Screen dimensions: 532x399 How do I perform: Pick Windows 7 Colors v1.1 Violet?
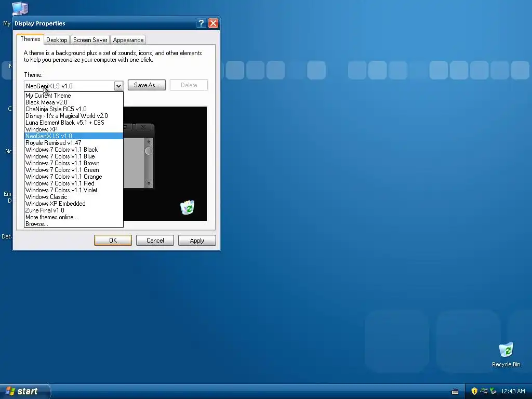point(74,190)
